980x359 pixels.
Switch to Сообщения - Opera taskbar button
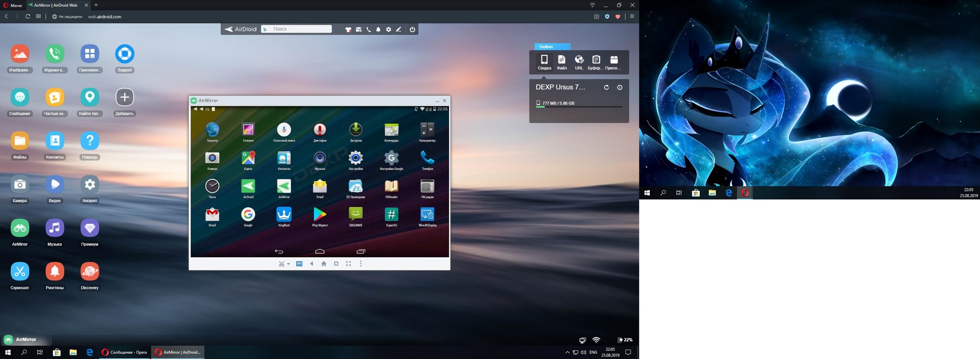click(124, 352)
